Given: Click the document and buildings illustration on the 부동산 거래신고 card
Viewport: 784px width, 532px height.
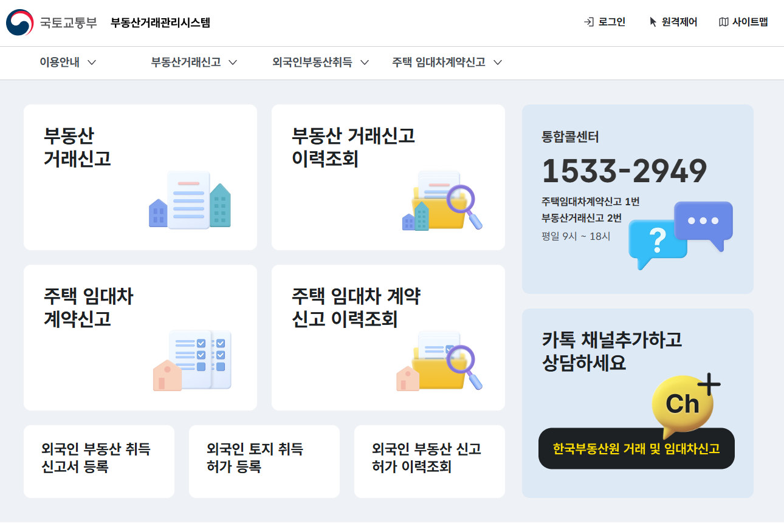Looking at the screenshot, I should coord(190,199).
